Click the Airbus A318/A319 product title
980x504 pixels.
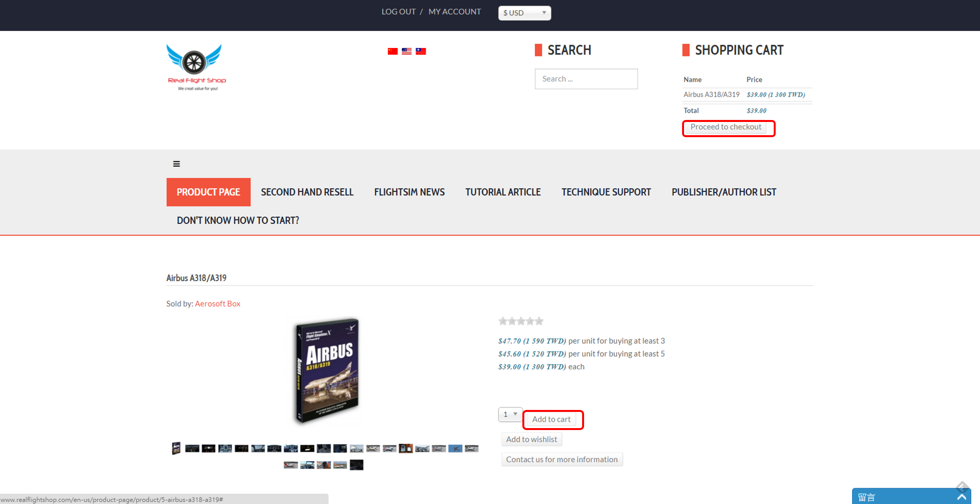[x=196, y=278]
